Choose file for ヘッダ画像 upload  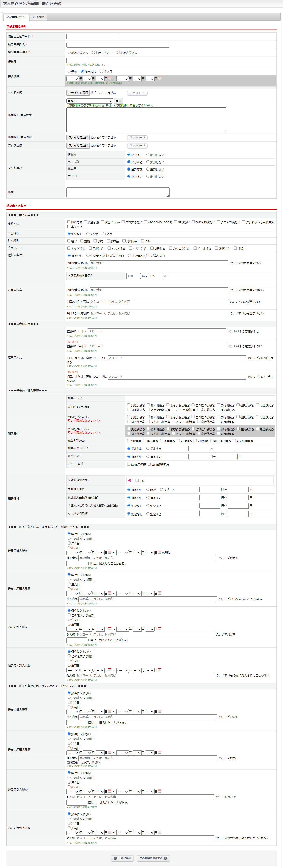78,93
